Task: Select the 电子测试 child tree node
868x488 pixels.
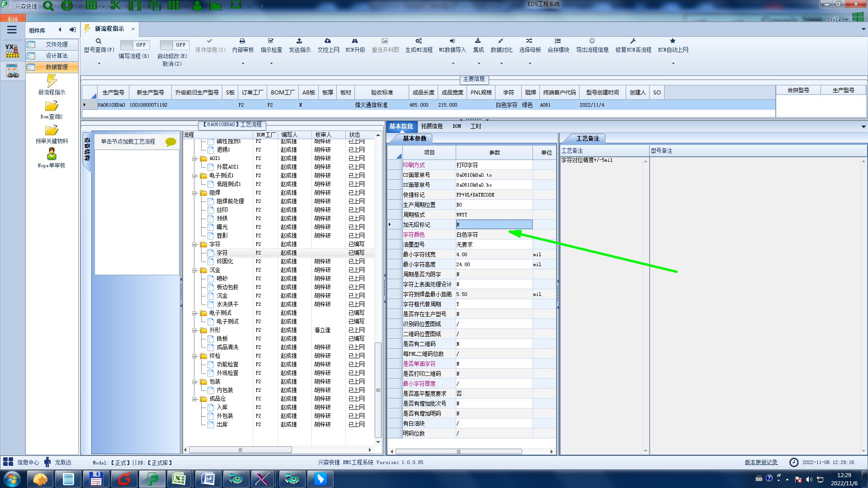Action: tap(227, 322)
